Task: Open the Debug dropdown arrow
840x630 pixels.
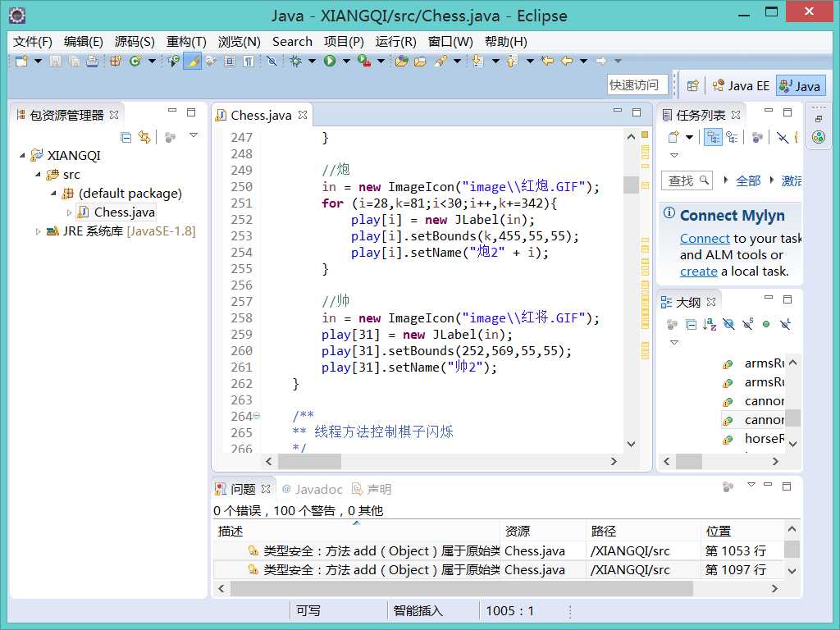Action: click(x=312, y=61)
